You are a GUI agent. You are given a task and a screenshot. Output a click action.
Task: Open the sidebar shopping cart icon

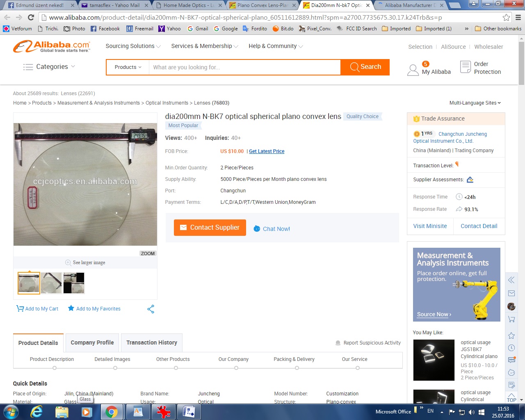(x=511, y=319)
